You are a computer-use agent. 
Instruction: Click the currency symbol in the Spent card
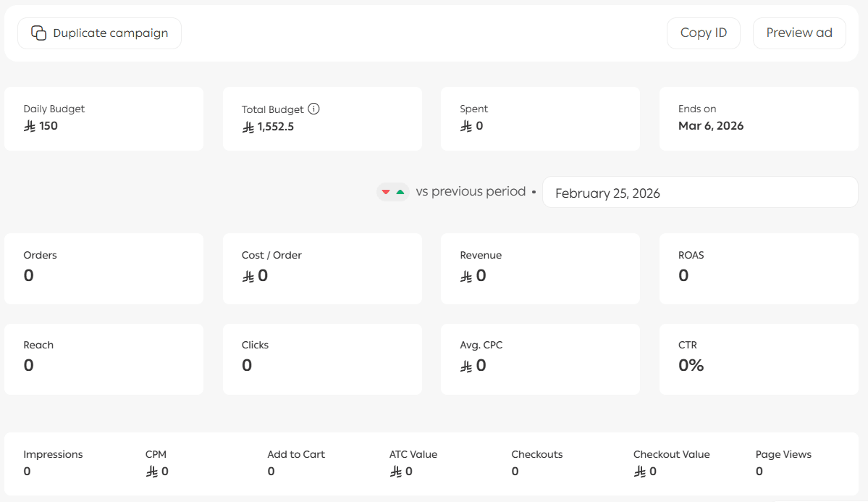coord(466,126)
